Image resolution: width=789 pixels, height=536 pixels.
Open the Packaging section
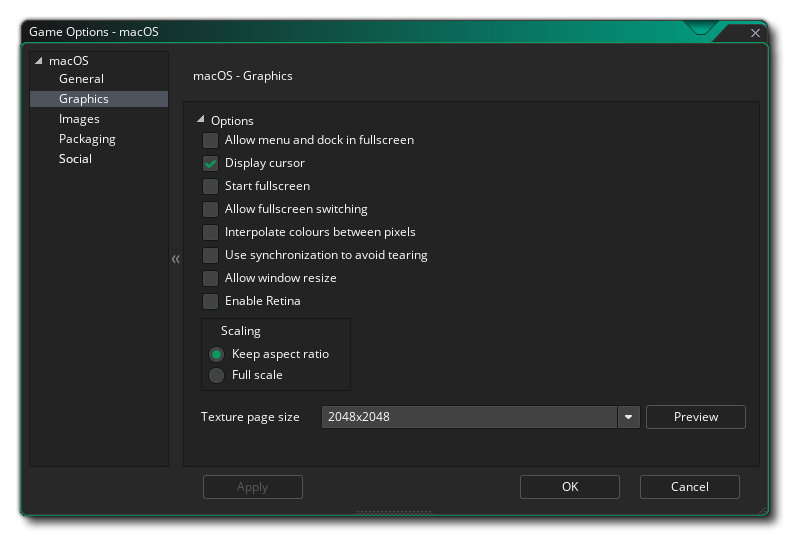(x=87, y=139)
